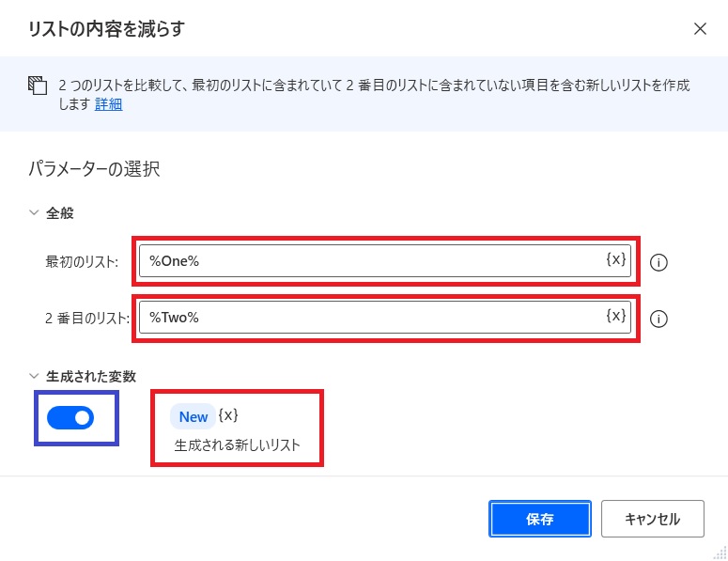
Task: Select the New variable chip
Action: point(194,416)
